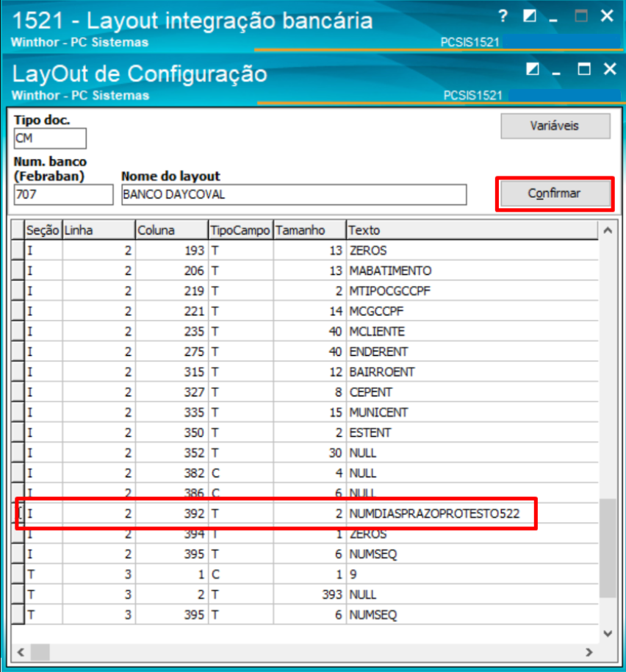Click the Coluna cell with value 275
This screenshot has width=626, height=672.
[172, 352]
